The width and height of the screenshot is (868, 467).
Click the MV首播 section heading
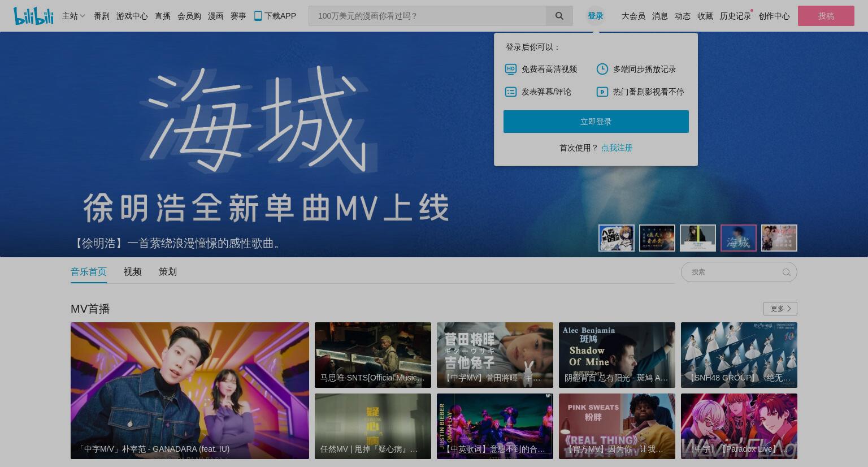(x=90, y=309)
